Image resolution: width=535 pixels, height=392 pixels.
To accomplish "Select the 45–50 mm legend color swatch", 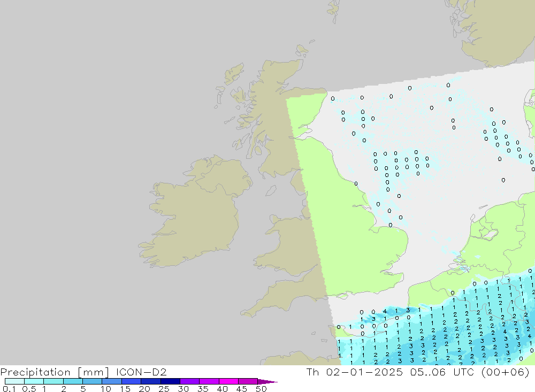I will click(x=248, y=381).
